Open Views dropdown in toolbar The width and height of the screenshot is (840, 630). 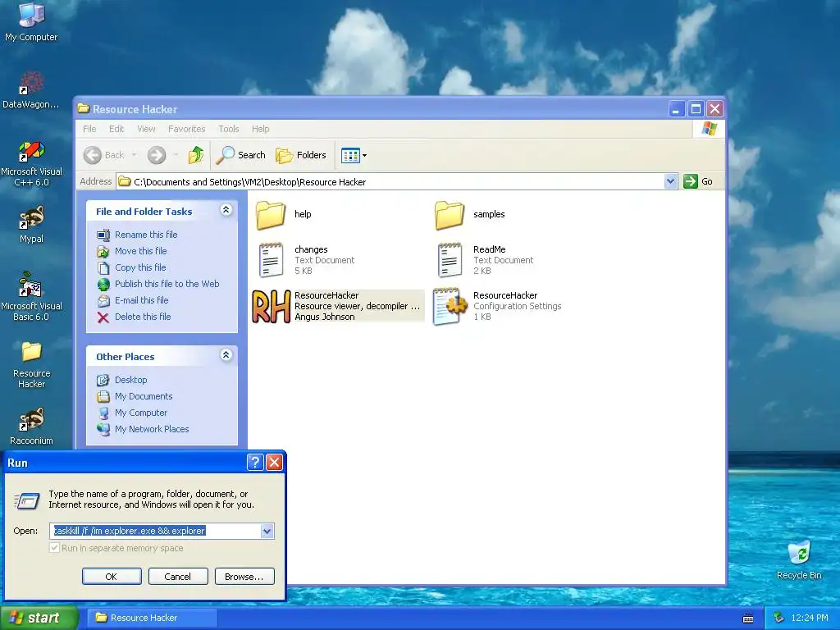pyautogui.click(x=354, y=155)
